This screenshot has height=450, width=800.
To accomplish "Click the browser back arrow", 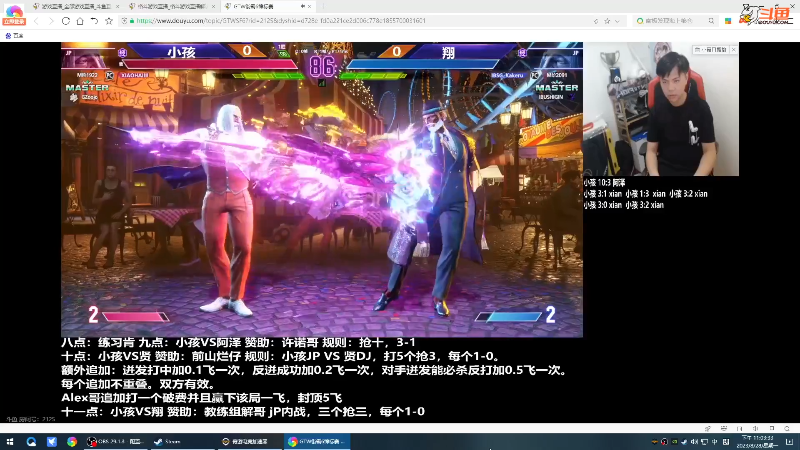I will [x=36, y=21].
